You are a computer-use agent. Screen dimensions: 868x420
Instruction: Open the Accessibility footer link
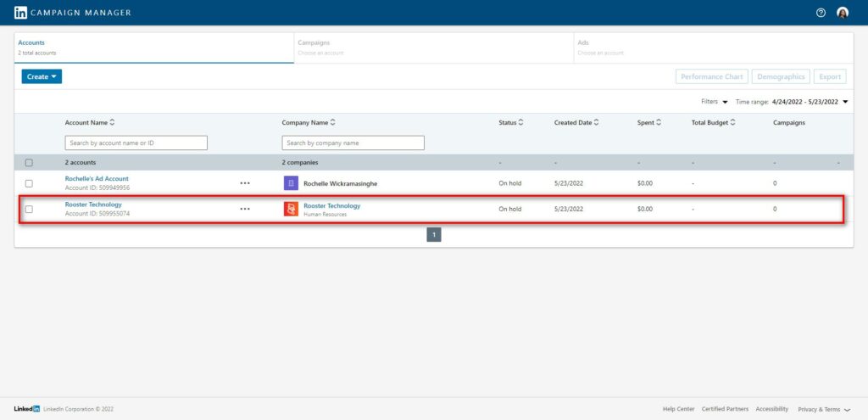[771, 409]
